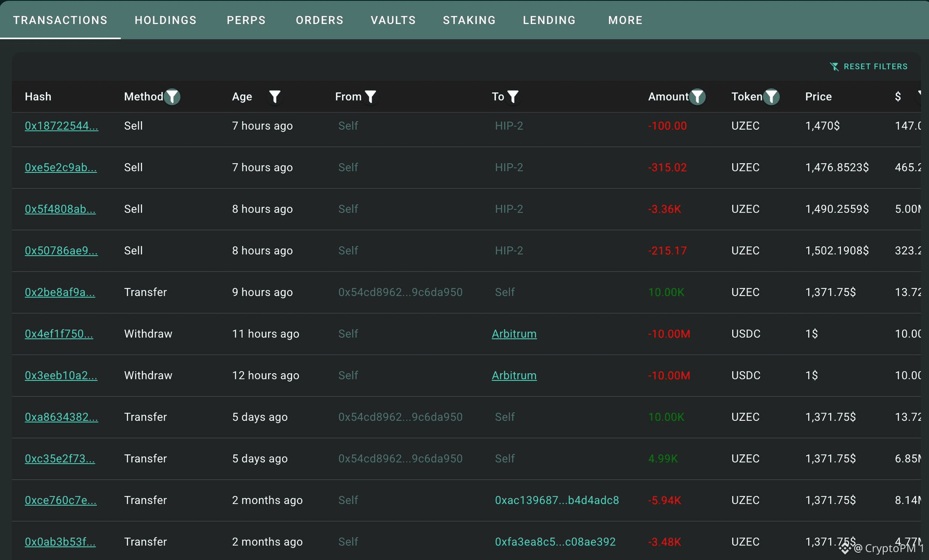The image size is (929, 560).
Task: Open the Age column filter
Action: click(274, 97)
